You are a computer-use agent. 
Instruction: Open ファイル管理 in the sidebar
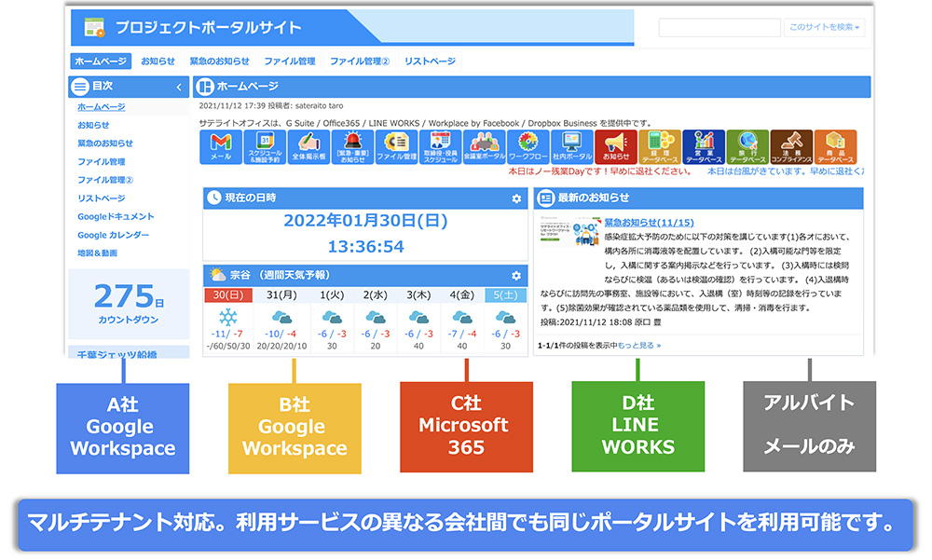tap(101, 162)
